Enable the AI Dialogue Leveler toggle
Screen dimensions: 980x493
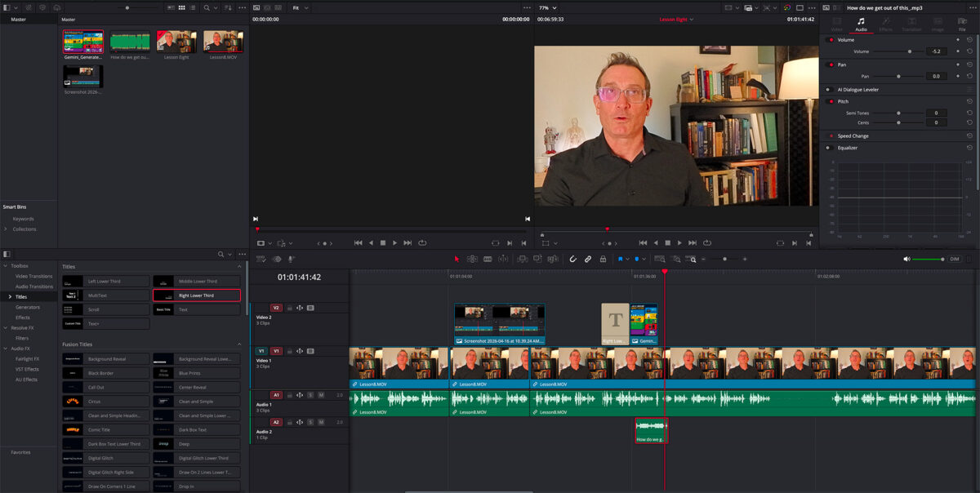point(828,89)
